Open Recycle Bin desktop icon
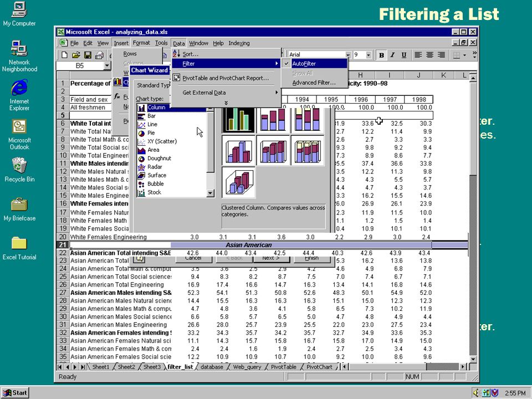 (x=19, y=170)
